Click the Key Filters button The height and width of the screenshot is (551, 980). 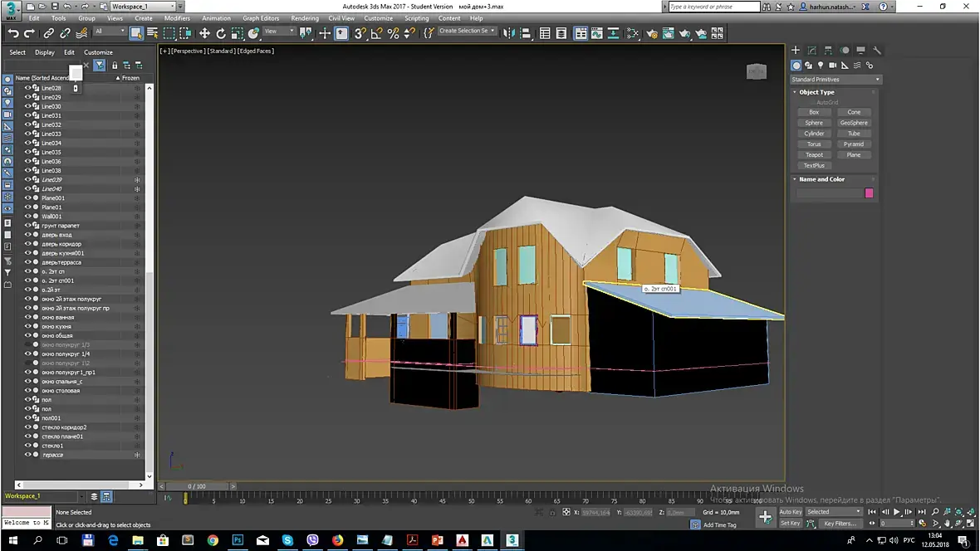(x=840, y=524)
